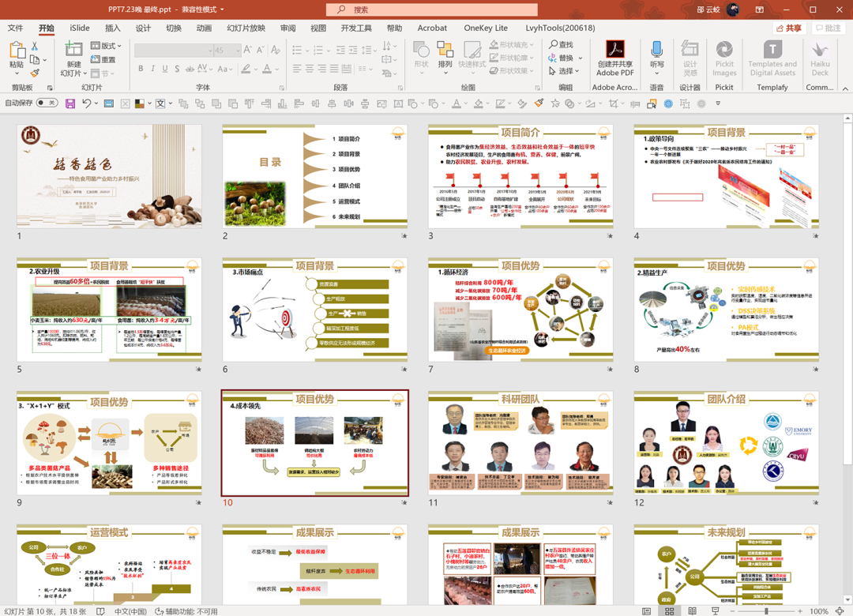This screenshot has height=616, width=853.
Task: Toggle Strikethrough formatting
Action: click(x=190, y=69)
